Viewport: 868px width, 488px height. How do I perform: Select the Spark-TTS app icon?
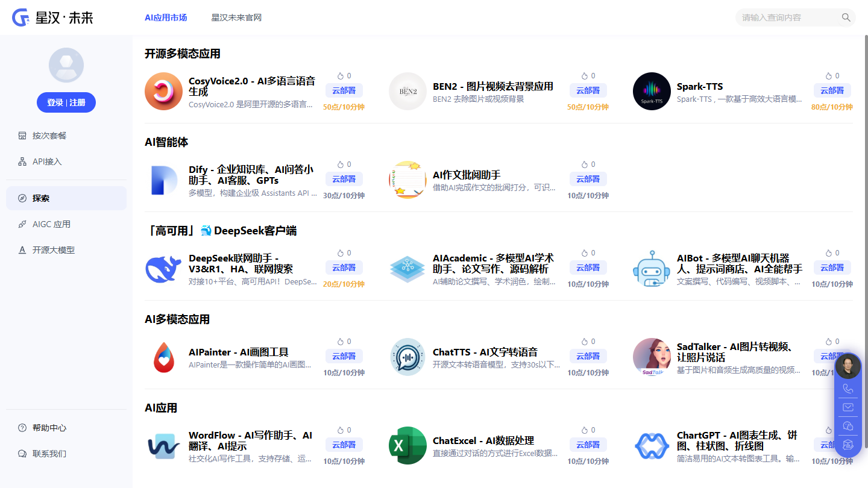(x=652, y=92)
